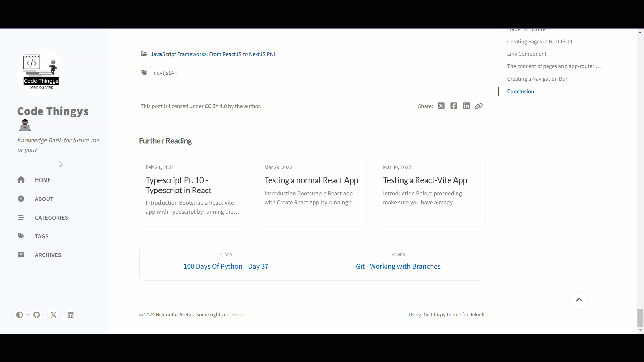Open the LinkedIn icon at sidebar bottom
The height and width of the screenshot is (362, 644).
point(70,315)
